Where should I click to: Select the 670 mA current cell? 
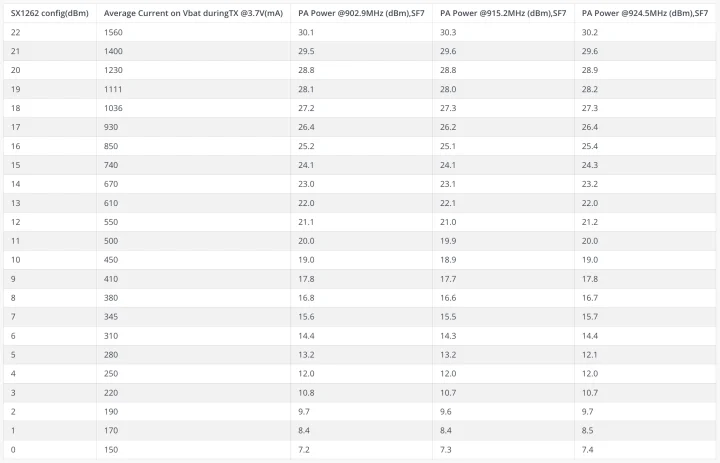111,184
